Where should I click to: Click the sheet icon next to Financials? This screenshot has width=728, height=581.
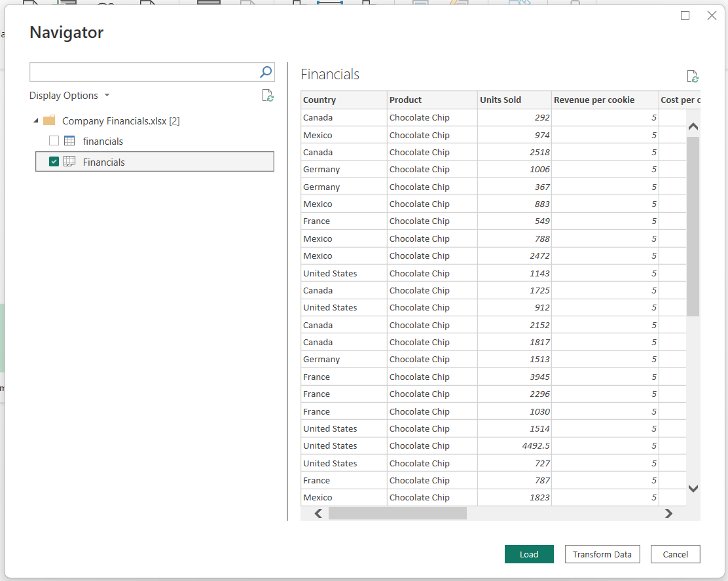(x=69, y=162)
